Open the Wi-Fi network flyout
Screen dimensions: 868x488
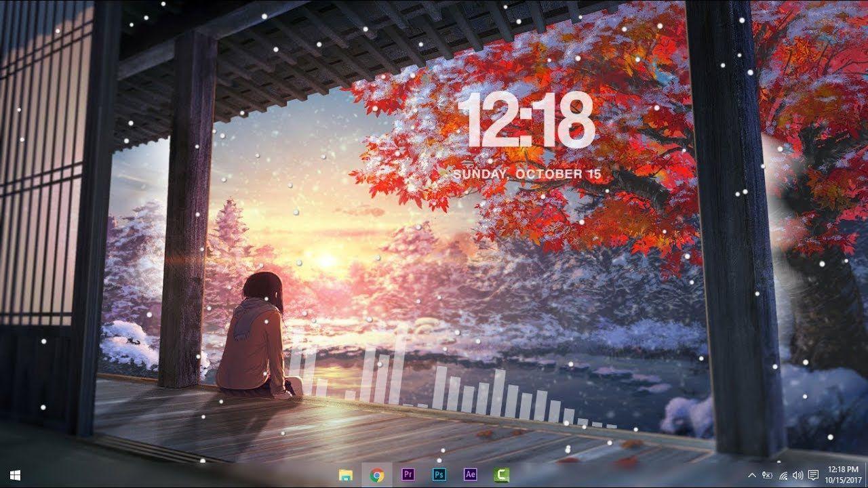click(x=783, y=475)
